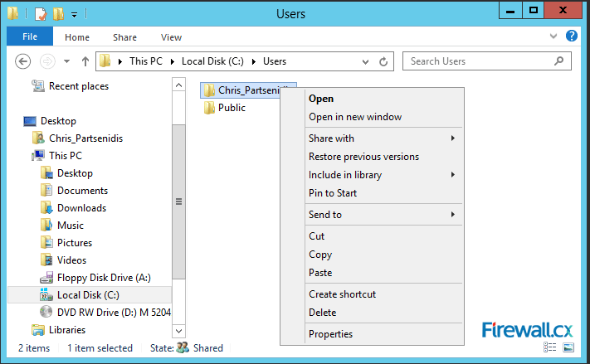590x364 pixels.
Task: Expand the arrow after This PC in breadcrumb
Action: point(173,61)
